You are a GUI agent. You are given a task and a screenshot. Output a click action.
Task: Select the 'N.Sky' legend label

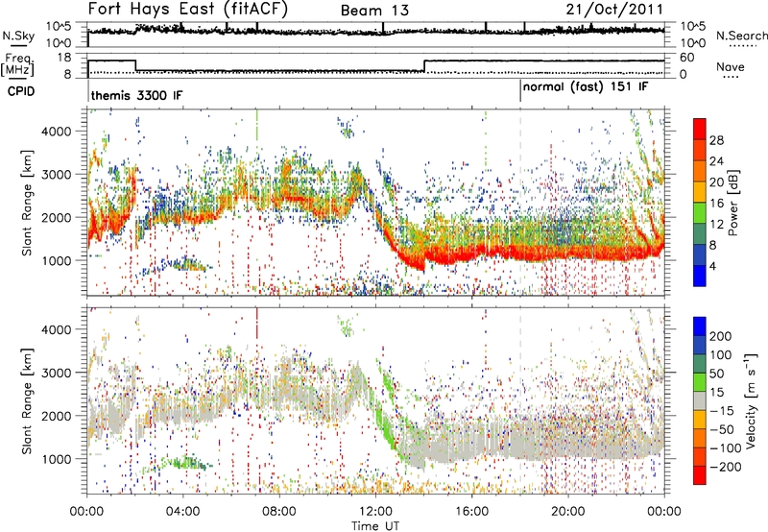click(x=18, y=36)
